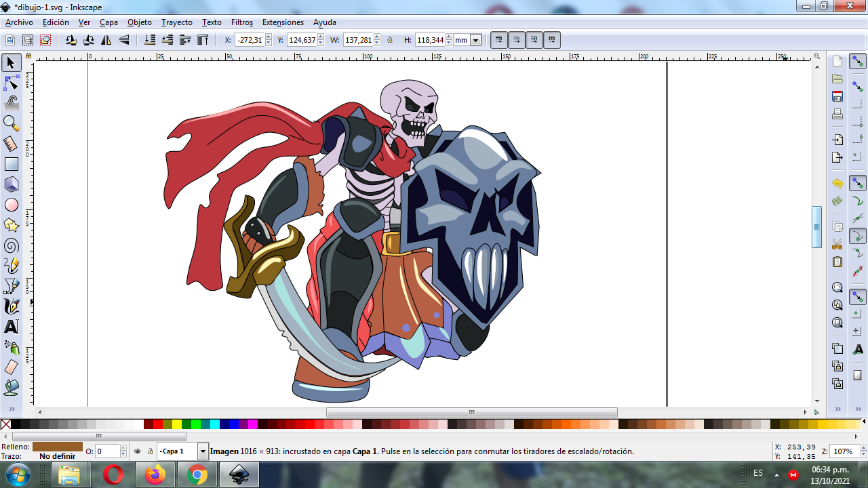This screenshot has height=488, width=868.
Task: Rotate selection 90° counter-clockwise
Action: click(71, 40)
